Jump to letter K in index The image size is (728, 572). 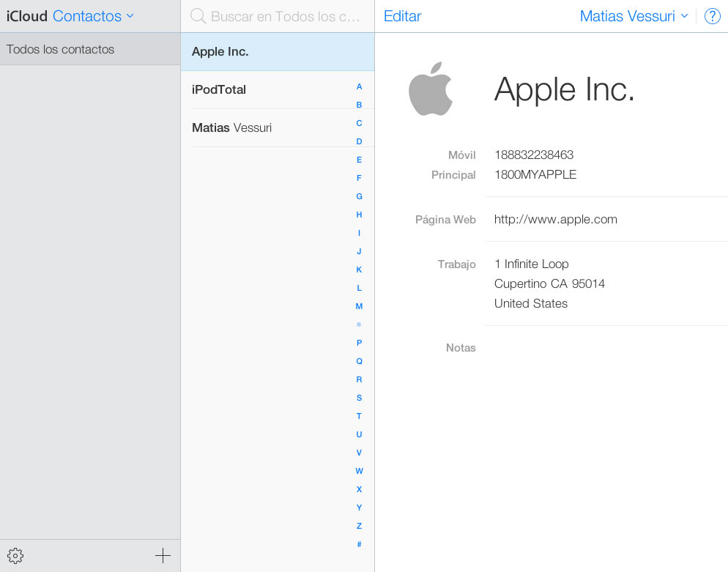point(359,270)
